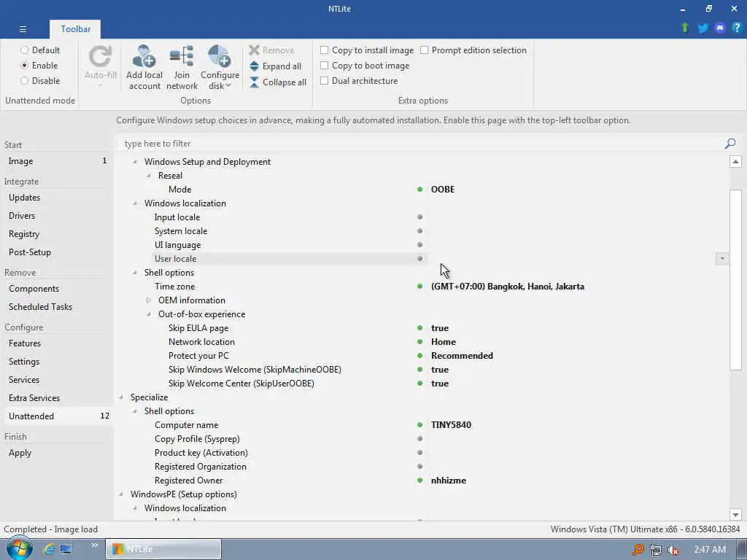Click the magnifier icon in the system tray
This screenshot has height=560, width=747.
pos(638,550)
